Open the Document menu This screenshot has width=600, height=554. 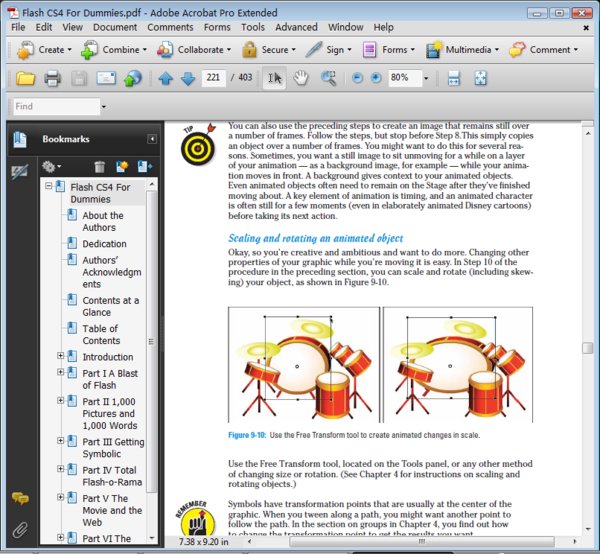(x=115, y=27)
